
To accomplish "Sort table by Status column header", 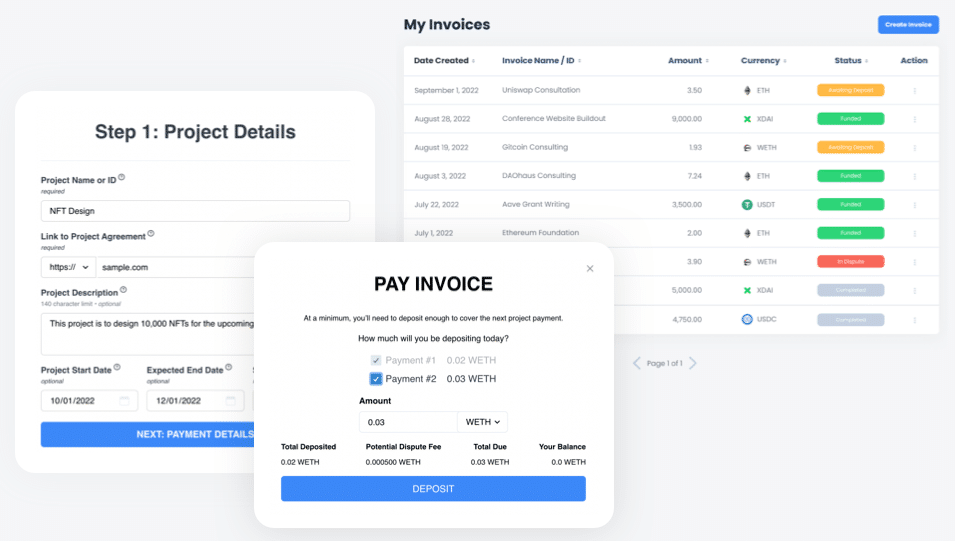I will [x=850, y=61].
